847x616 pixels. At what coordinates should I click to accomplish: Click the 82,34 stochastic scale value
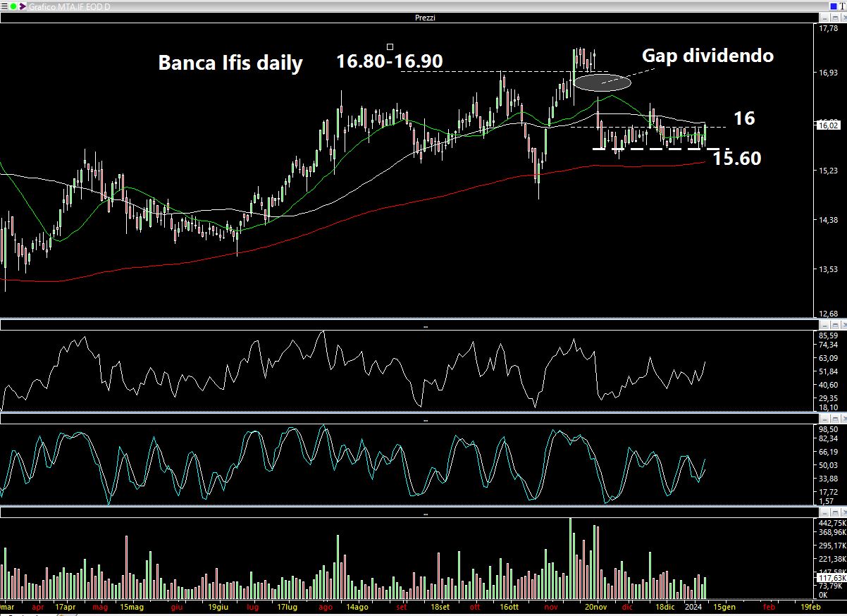829,440
